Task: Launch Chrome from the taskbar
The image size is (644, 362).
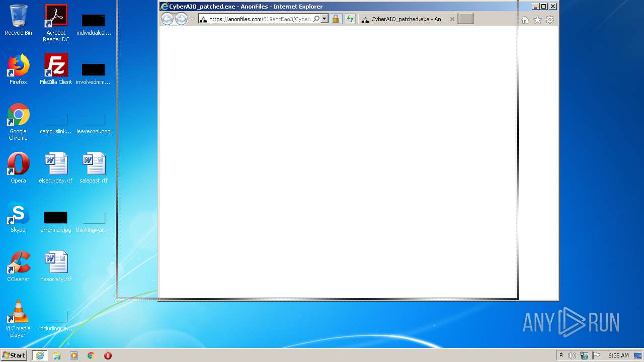Action: [x=91, y=355]
